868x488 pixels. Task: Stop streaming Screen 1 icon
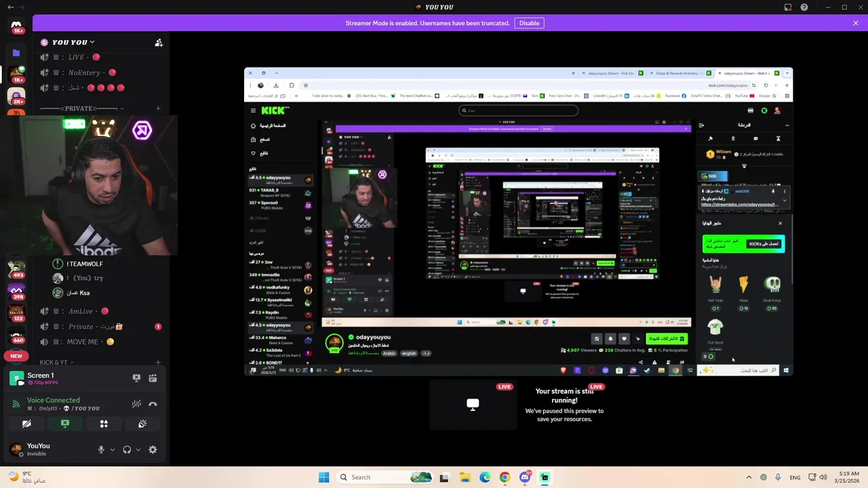click(136, 378)
